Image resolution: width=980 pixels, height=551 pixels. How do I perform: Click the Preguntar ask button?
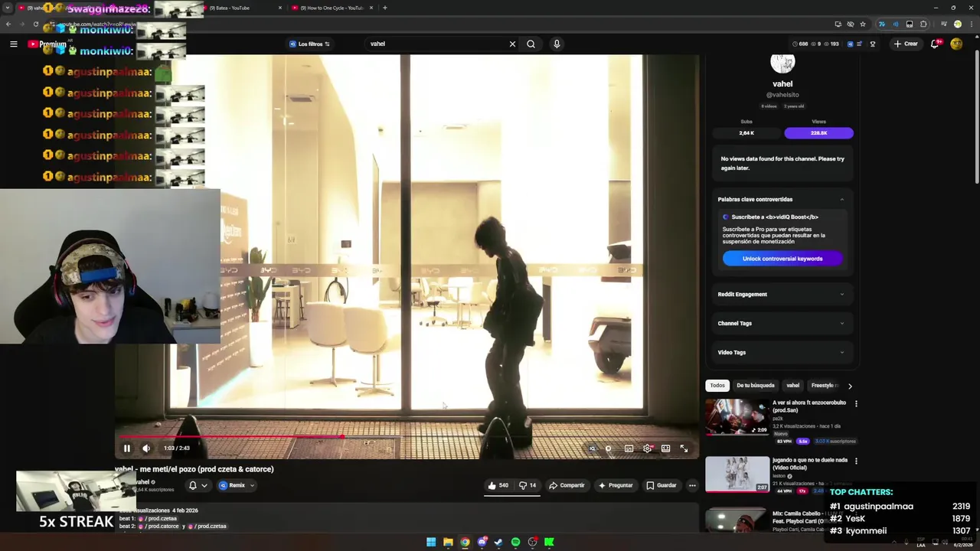[616, 485]
